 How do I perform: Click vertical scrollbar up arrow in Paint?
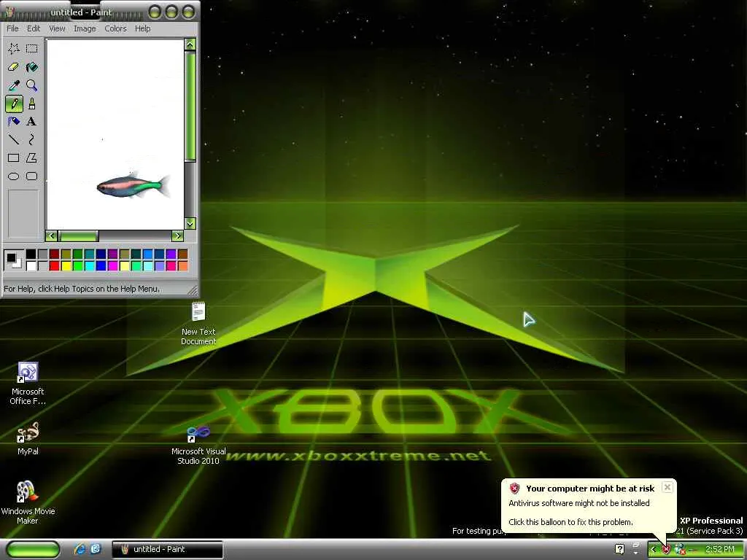coord(190,44)
